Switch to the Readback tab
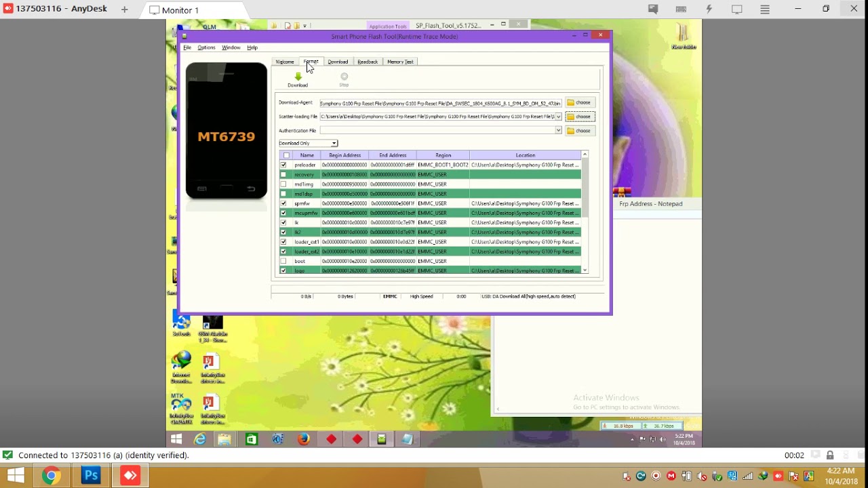Screen dimensions: 868x488 (x=368, y=62)
